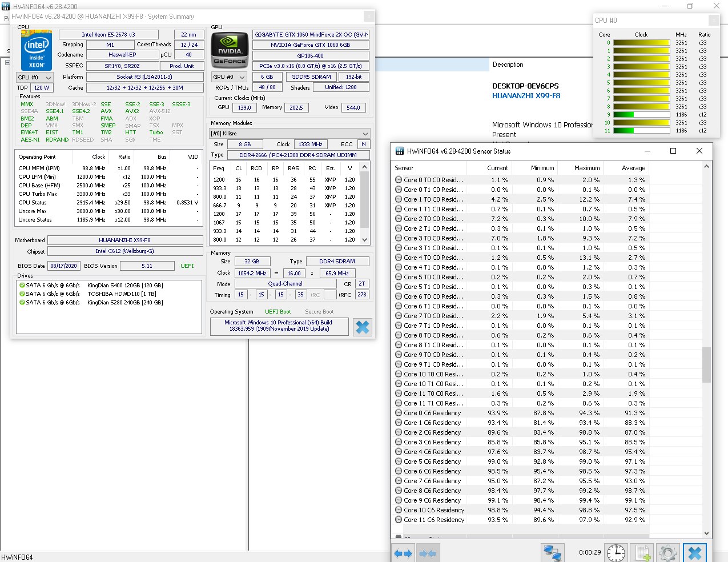Open the GPU #0 selector dropdown
Image resolution: width=728 pixels, height=562 pixels.
[x=230, y=77]
